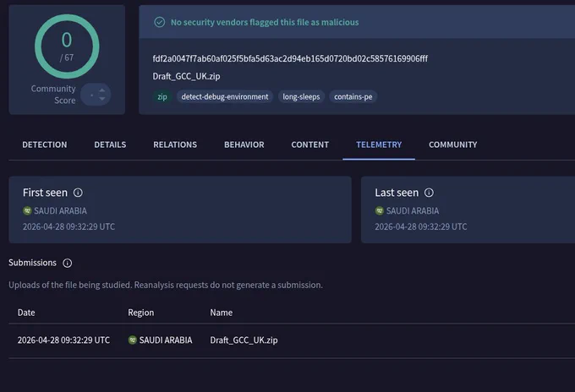Click the green checkmark icon in the banner
Viewport: 575px width, 392px height.
pyautogui.click(x=159, y=22)
